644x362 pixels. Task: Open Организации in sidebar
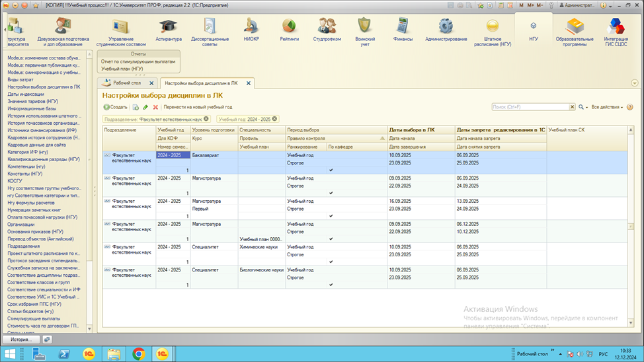click(21, 225)
